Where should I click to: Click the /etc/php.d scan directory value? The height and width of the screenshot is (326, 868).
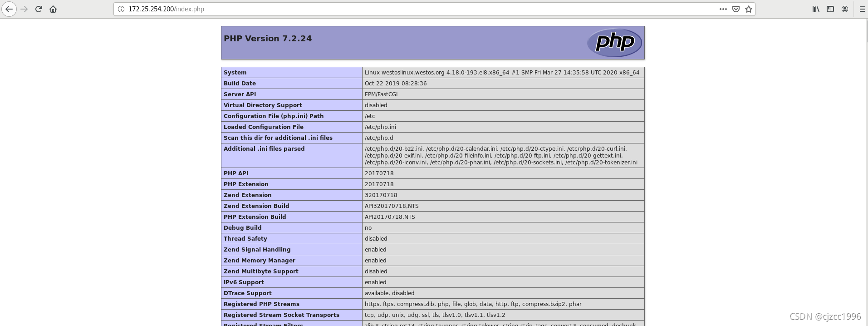point(379,138)
